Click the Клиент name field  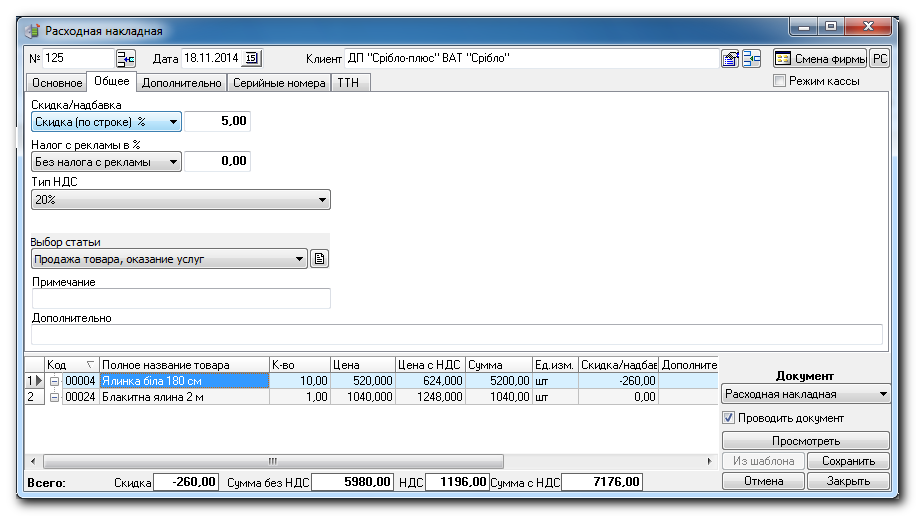click(532, 58)
